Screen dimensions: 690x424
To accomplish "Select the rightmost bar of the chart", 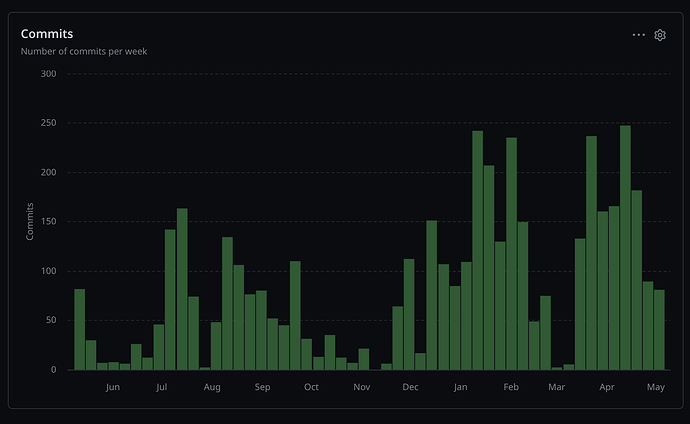I will pyautogui.click(x=659, y=330).
